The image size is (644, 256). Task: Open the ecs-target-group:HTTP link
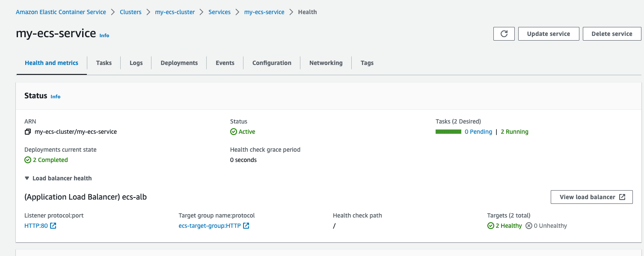209,225
